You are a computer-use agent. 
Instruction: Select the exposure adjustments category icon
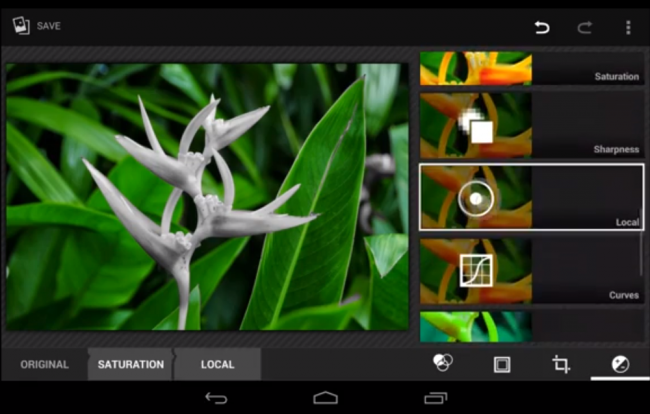[x=619, y=364]
